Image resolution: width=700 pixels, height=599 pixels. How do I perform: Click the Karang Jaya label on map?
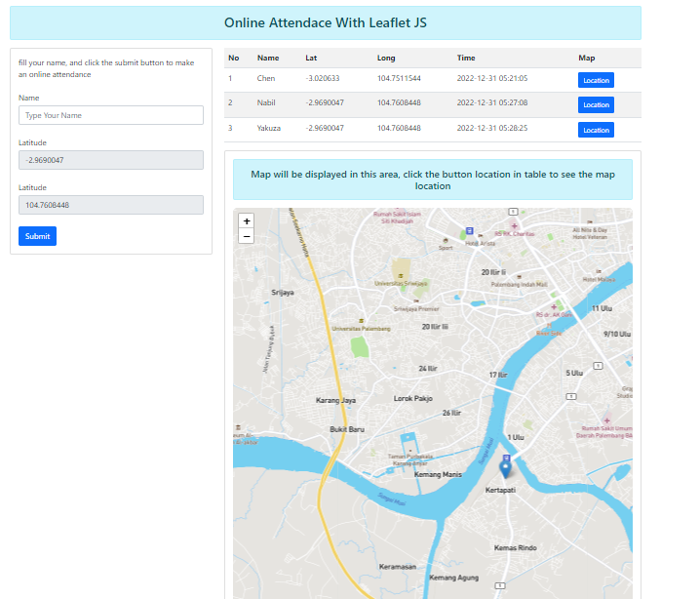335,400
